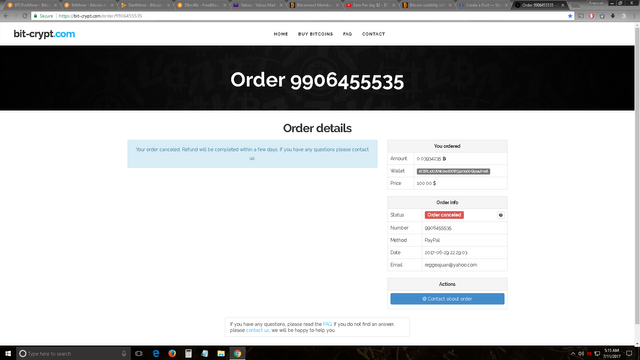Screen dimensions: 640x360
Task: Click the bit-crypt.com logo
Action: (44, 34)
